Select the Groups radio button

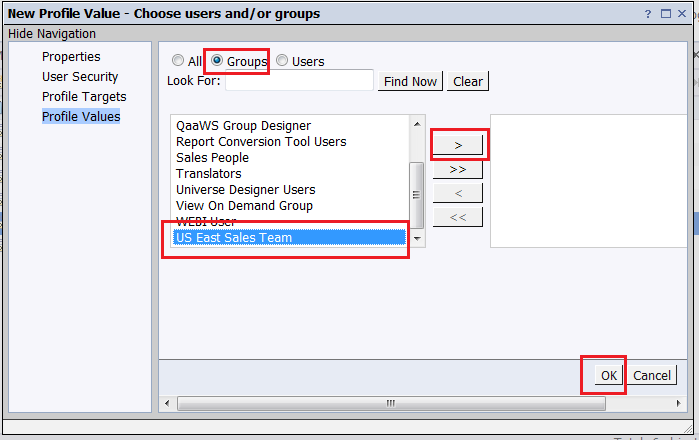pos(217,60)
